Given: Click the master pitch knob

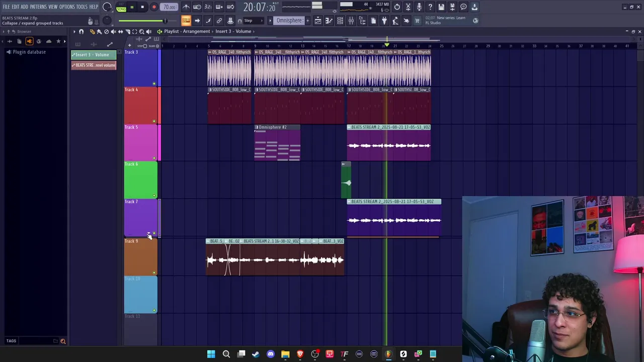Looking at the screenshot, I should click(107, 21).
